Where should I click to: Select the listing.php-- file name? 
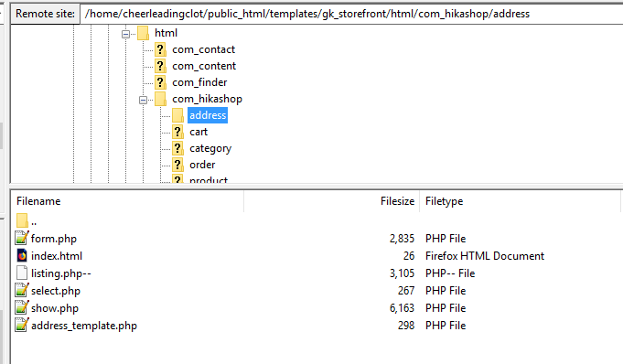coord(60,273)
